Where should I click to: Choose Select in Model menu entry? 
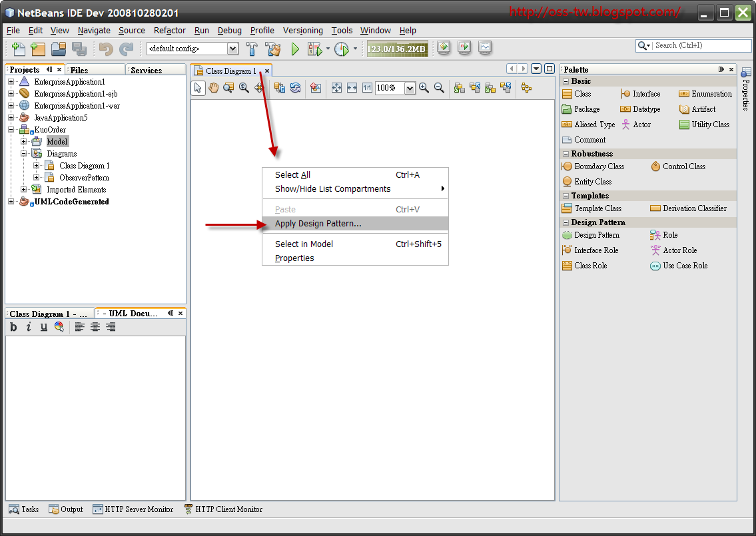(x=355, y=244)
